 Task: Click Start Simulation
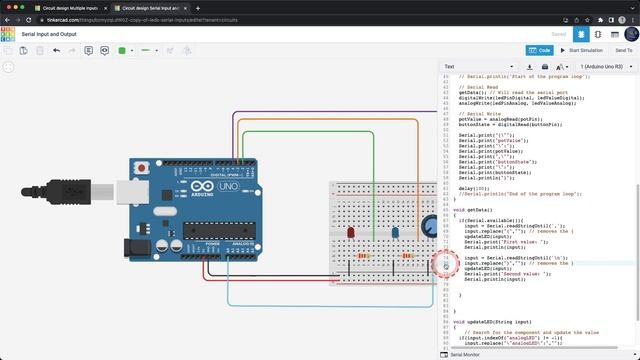pos(581,50)
